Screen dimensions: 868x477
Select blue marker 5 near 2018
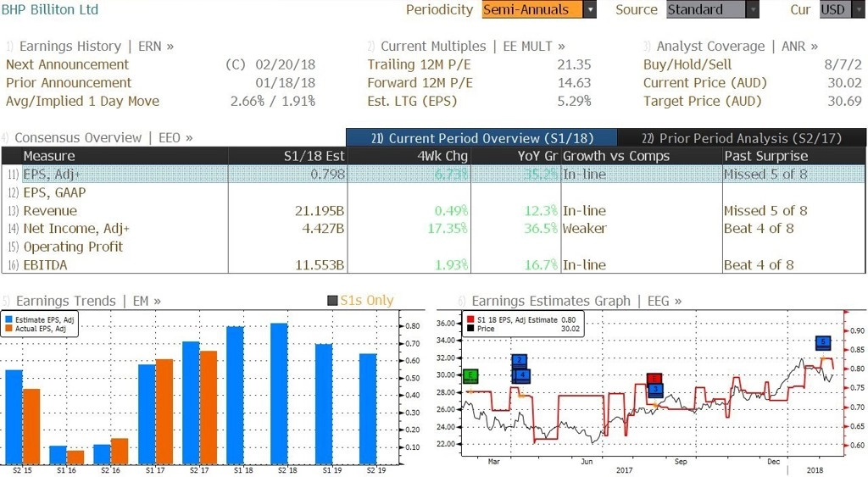[823, 342]
